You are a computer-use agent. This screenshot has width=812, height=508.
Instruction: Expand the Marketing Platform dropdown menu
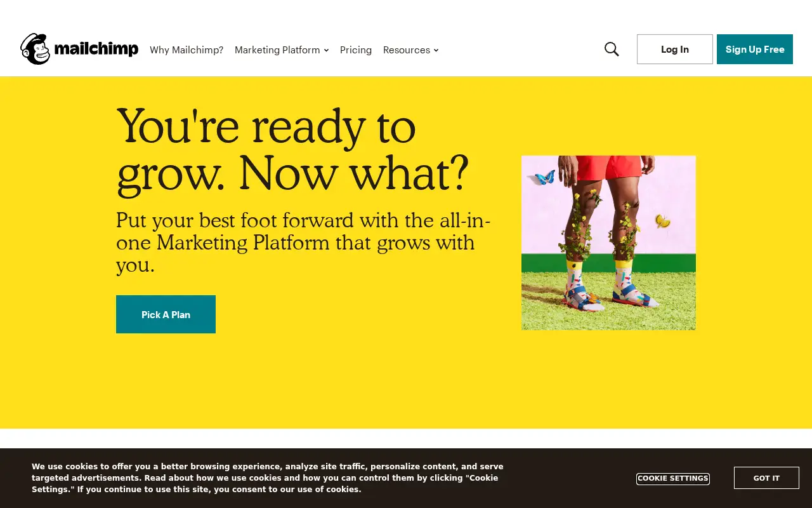click(282, 50)
